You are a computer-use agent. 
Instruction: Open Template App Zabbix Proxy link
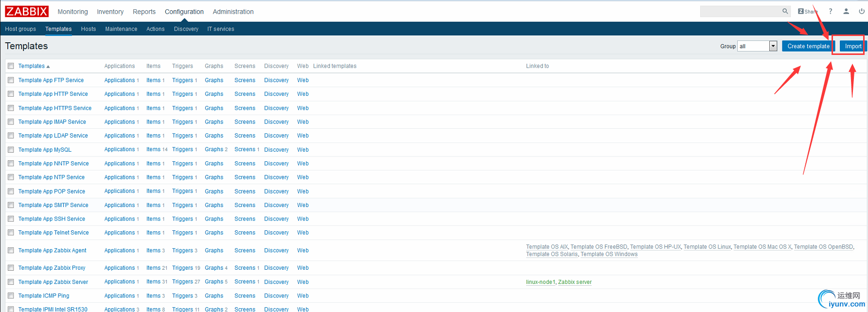pos(52,268)
